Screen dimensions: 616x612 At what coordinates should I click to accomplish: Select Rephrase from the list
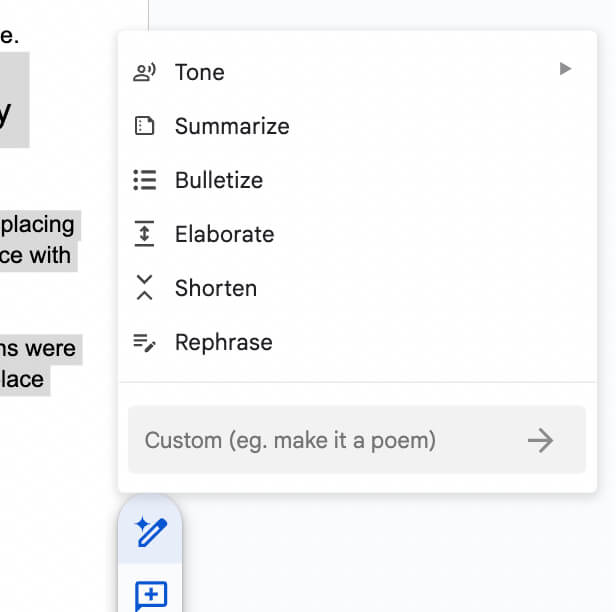pos(224,342)
